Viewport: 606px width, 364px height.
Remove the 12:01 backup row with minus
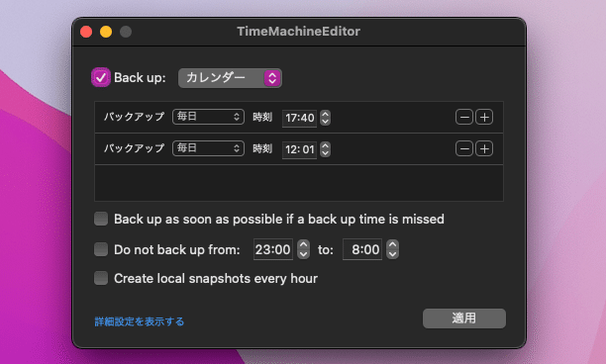(x=464, y=148)
